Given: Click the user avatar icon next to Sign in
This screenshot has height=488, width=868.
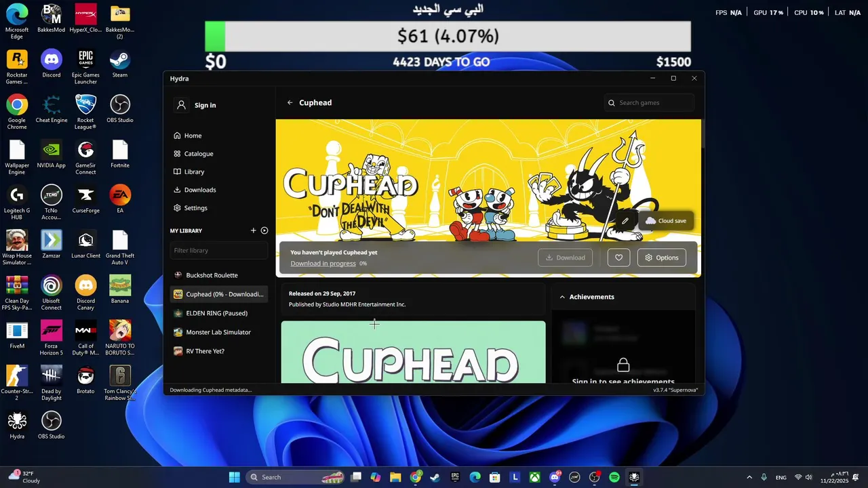Looking at the screenshot, I should tap(181, 105).
